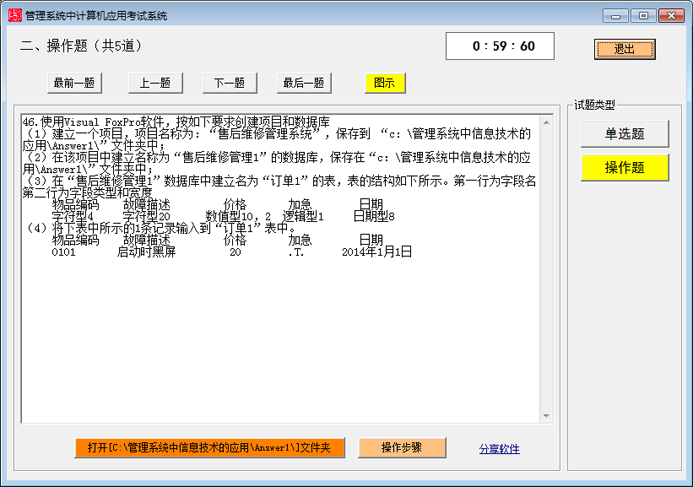Screen dimensions: 693x487
Task: View the 操作步骤 operation steps
Action: point(402,448)
